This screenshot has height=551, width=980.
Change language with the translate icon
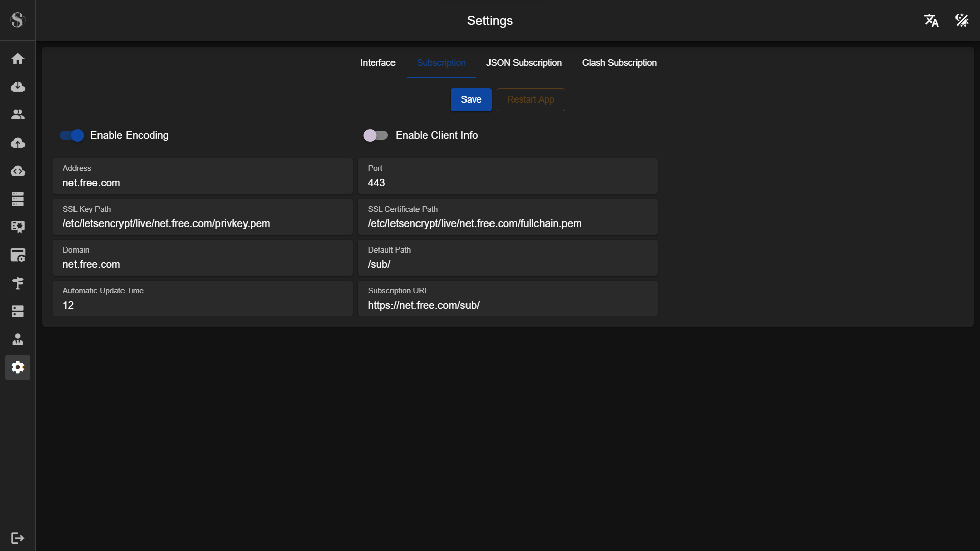(931, 20)
